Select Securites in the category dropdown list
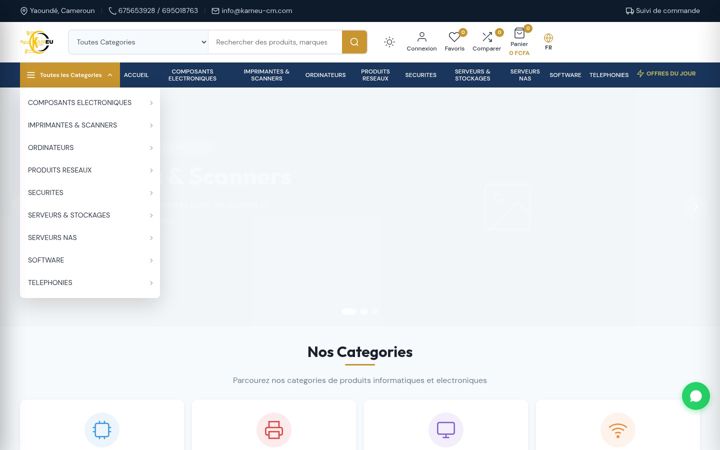The width and height of the screenshot is (720, 450). [x=90, y=193]
